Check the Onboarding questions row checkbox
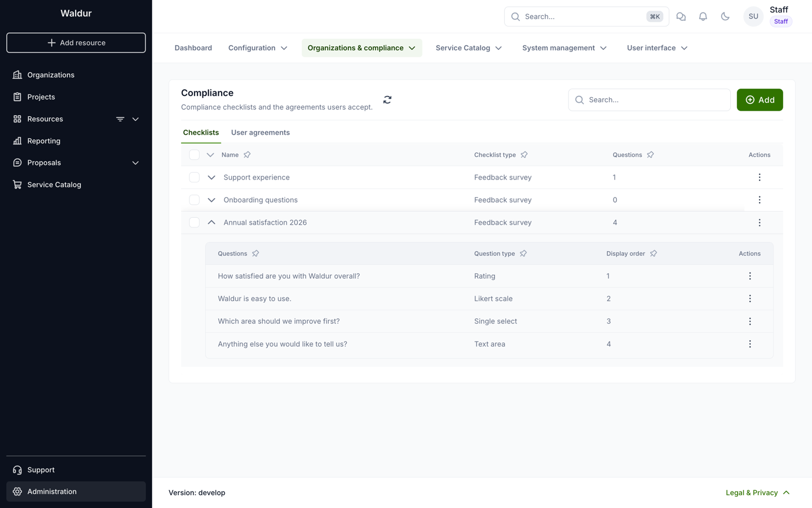 [x=194, y=200]
